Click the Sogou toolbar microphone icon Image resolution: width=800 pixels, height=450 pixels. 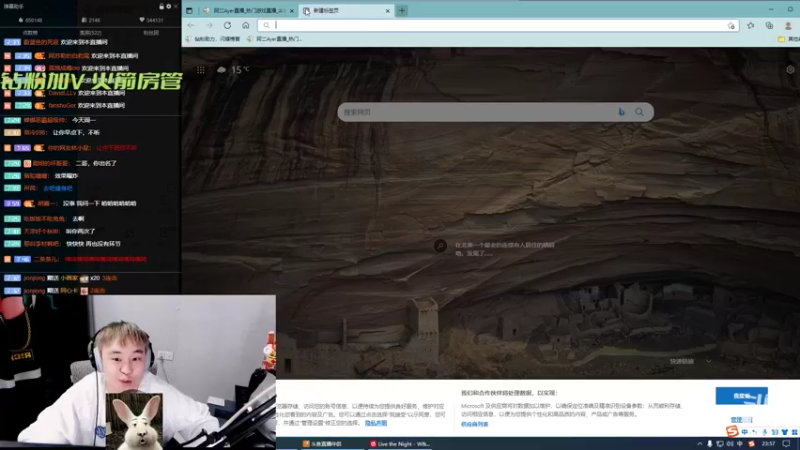pyautogui.click(x=765, y=432)
